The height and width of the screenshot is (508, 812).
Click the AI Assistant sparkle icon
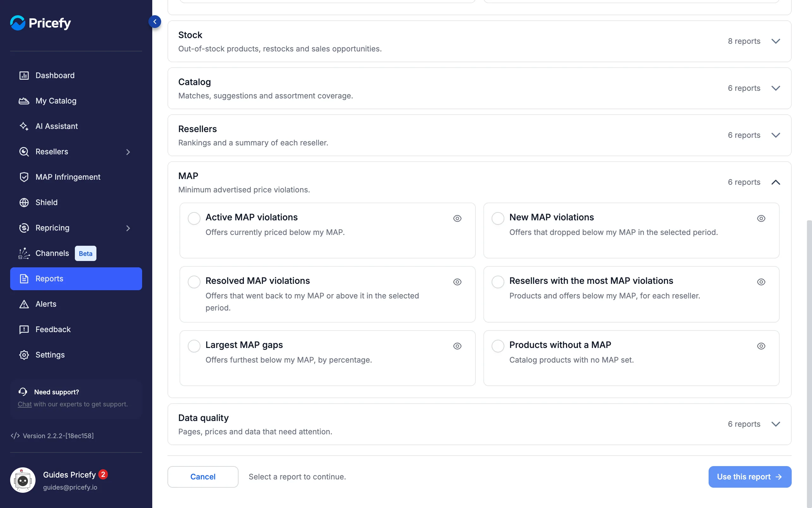point(24,126)
